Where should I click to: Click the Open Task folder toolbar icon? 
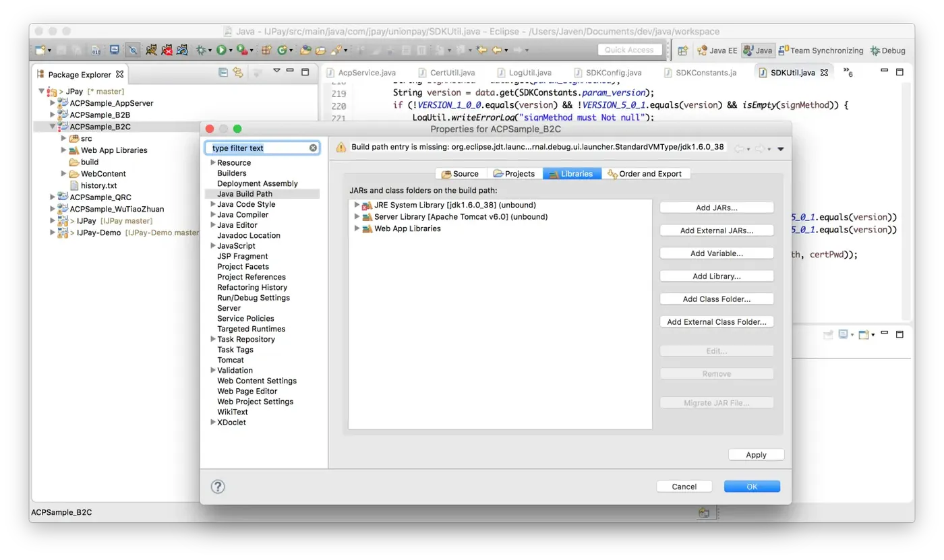pos(320,50)
